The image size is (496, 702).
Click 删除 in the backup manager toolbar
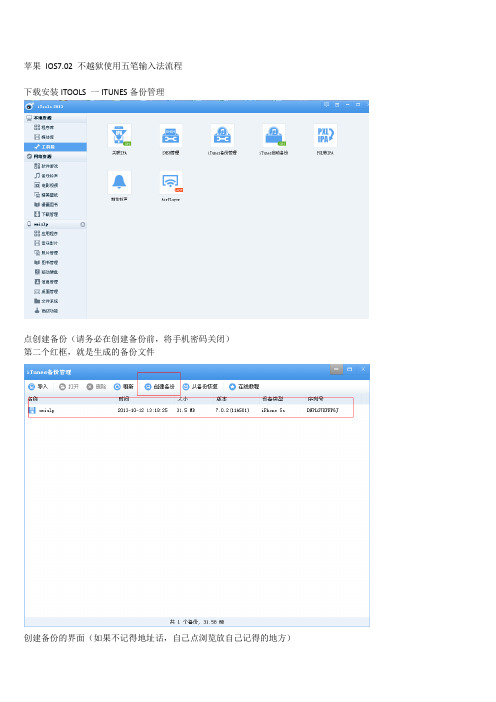click(x=96, y=386)
